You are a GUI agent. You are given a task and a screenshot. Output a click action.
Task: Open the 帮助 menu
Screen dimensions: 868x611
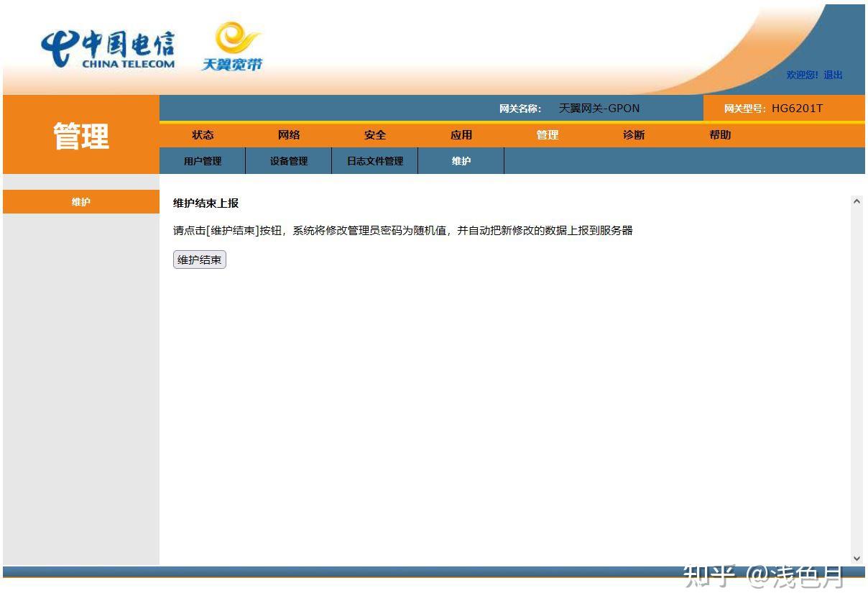tap(720, 135)
